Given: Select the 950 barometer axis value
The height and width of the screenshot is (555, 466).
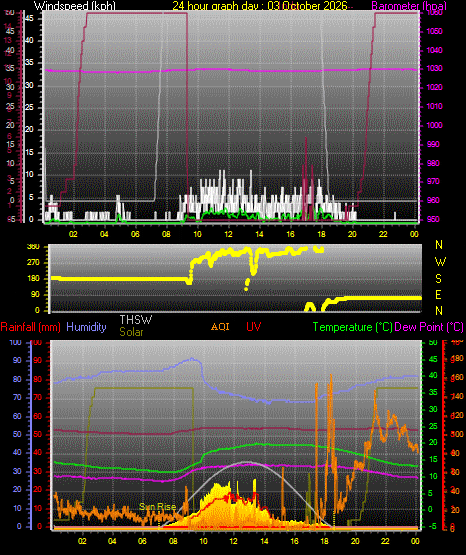Looking at the screenshot, I should pos(433,219).
